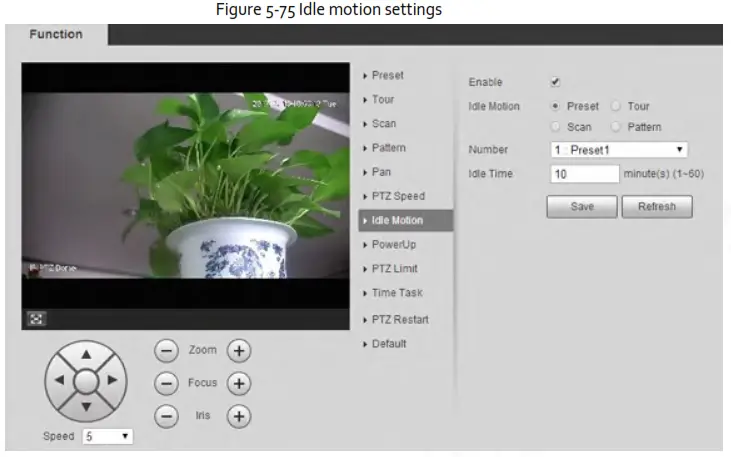
Task: Click the live video preview
Action: [186, 186]
